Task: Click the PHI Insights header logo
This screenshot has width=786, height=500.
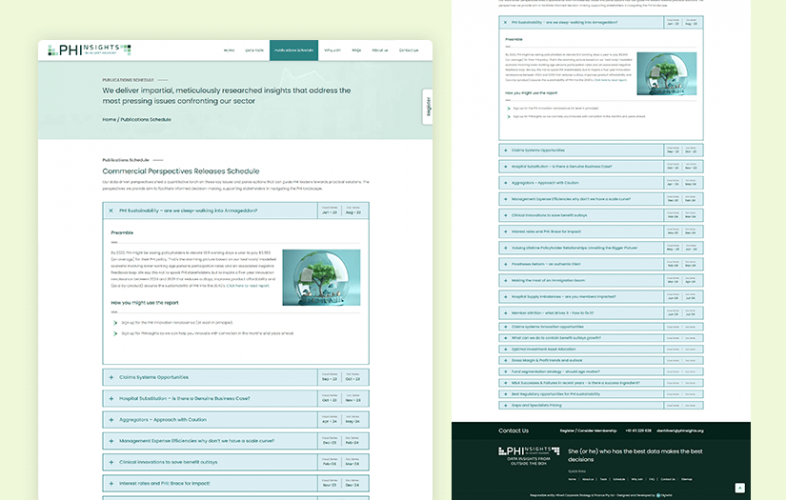Action: 89,50
